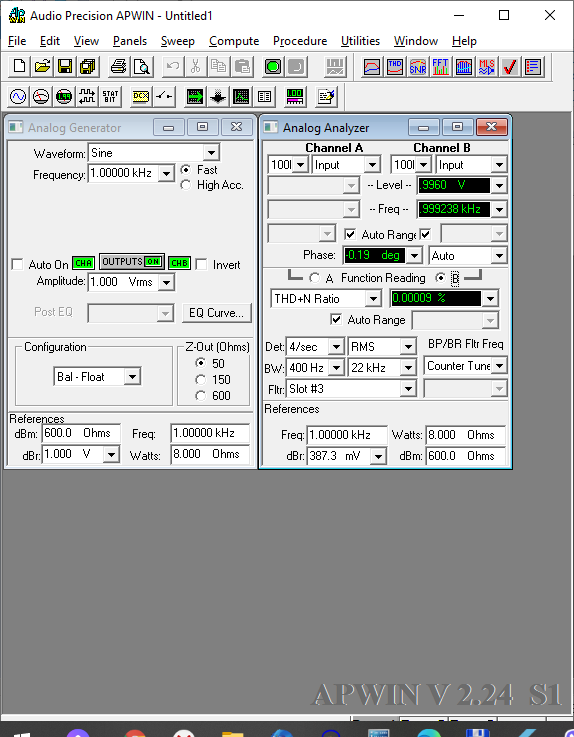This screenshot has height=737, width=574.
Task: Open the DCX panel icon
Action: click(141, 97)
